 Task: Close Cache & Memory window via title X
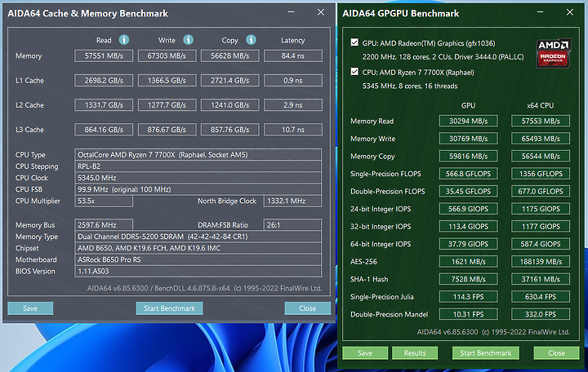click(321, 12)
